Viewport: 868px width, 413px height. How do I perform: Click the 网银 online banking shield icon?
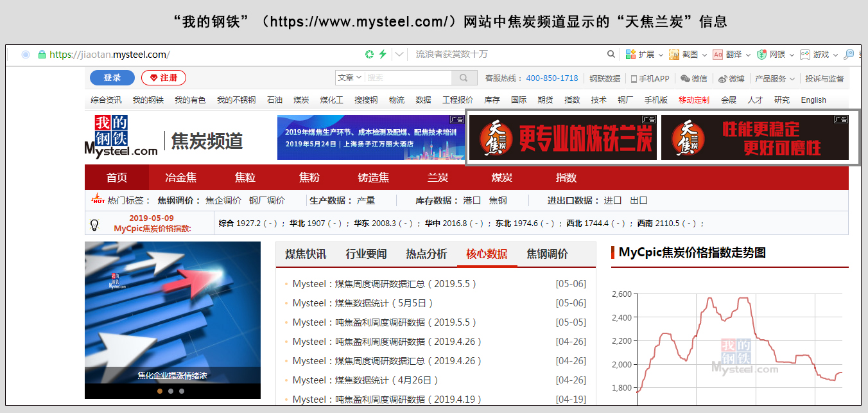[761, 55]
